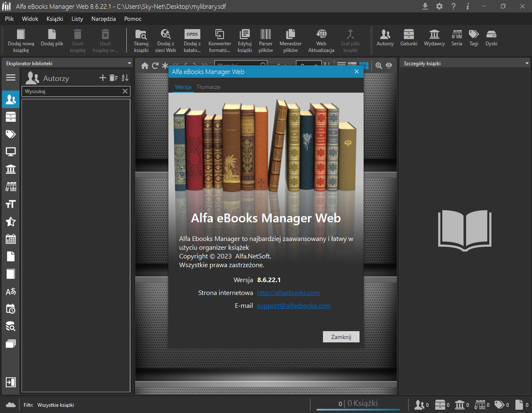Clear the authors search field with X
Screen dimensions: 532x413
click(x=125, y=91)
